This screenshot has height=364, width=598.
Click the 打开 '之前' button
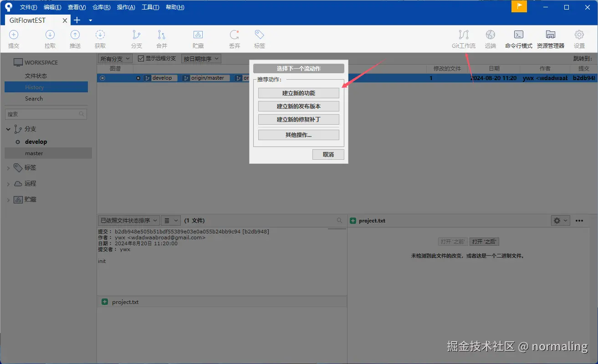[453, 242]
